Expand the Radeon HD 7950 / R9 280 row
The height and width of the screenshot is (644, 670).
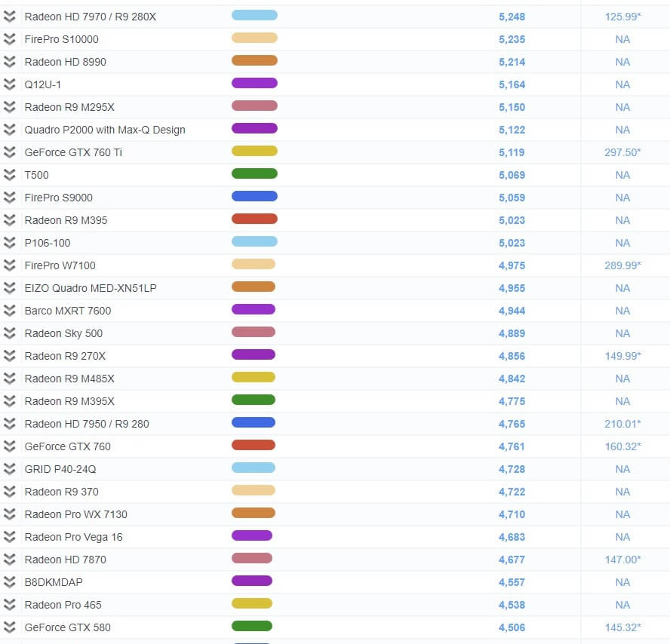pyautogui.click(x=9, y=424)
